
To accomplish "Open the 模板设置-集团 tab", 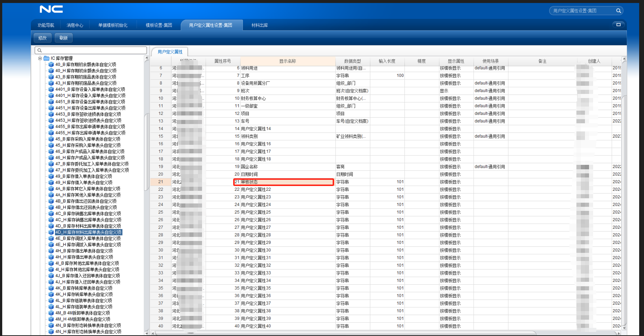I will pos(159,25).
